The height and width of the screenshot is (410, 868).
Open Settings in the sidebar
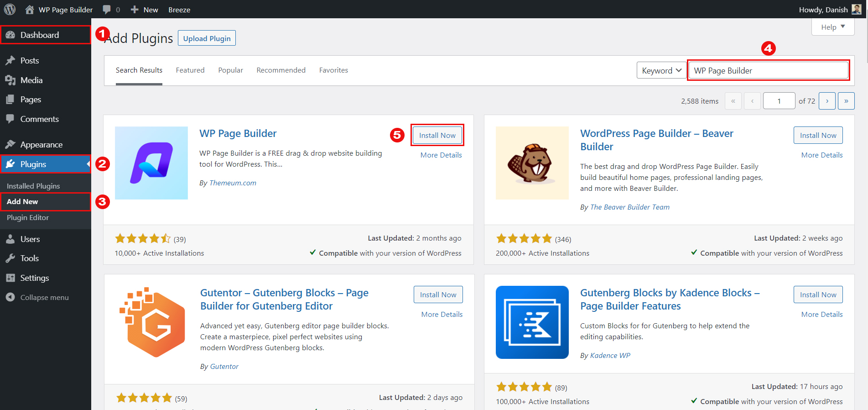pyautogui.click(x=34, y=278)
